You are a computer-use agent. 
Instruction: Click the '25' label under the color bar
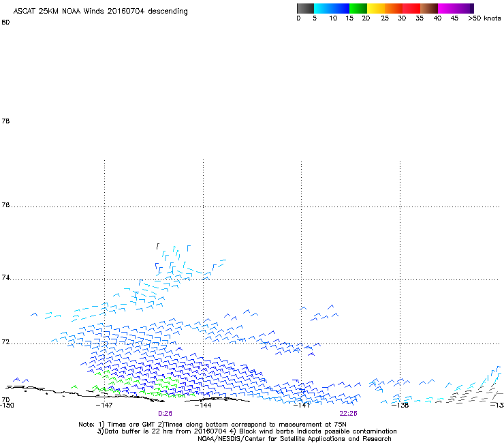click(385, 18)
